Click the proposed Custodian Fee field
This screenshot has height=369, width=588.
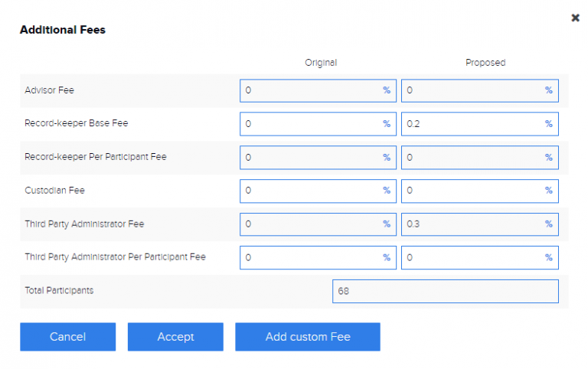point(471,191)
